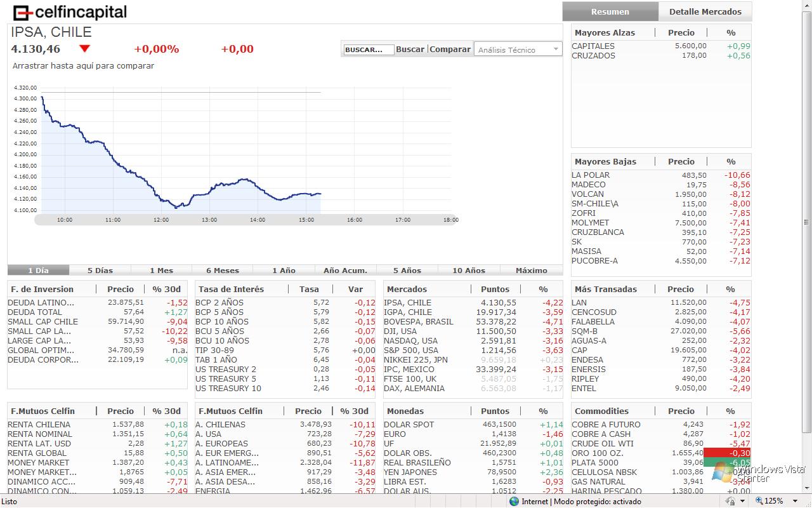Select the 1 Día chart range
The image size is (812, 508).
(x=38, y=271)
